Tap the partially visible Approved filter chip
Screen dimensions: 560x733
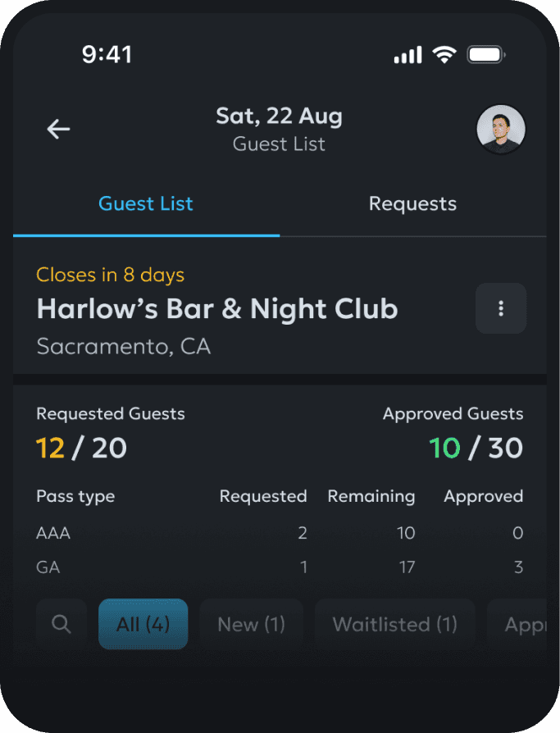click(x=523, y=624)
